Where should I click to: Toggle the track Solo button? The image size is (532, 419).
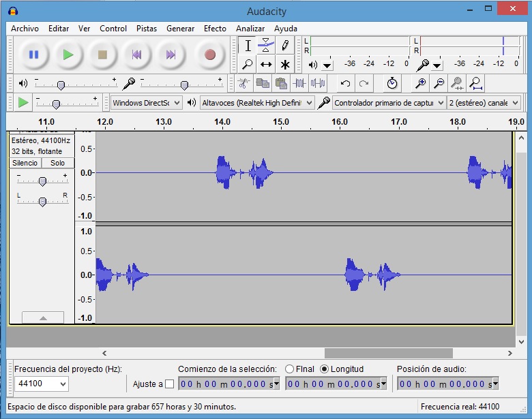click(x=58, y=163)
